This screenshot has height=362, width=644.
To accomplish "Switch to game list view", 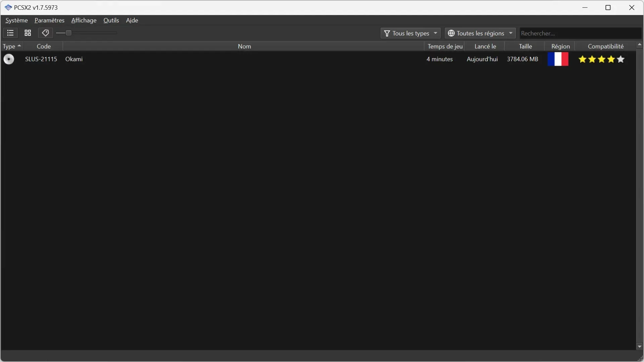I will point(10,33).
